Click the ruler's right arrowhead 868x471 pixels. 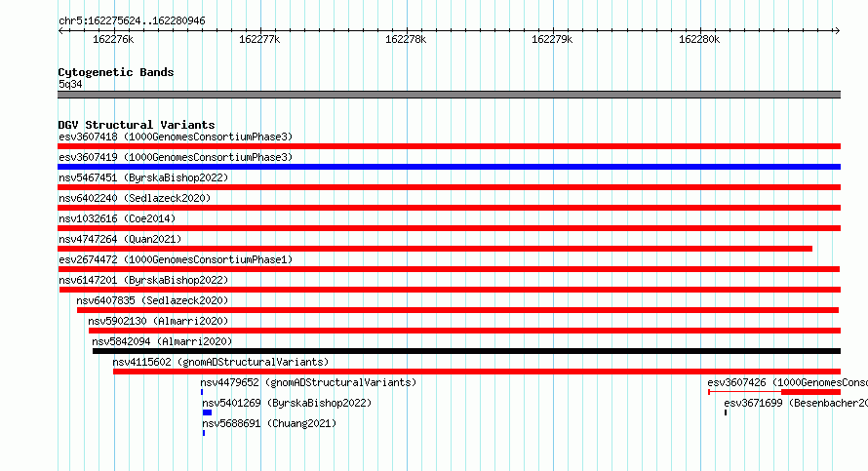[837, 30]
